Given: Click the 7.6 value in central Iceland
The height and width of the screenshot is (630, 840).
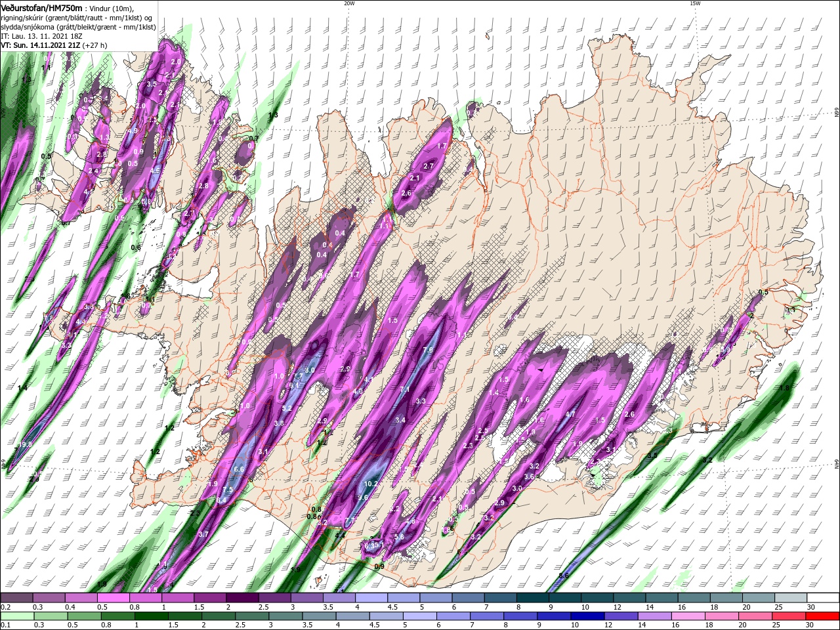Looking at the screenshot, I should pyautogui.click(x=428, y=350).
